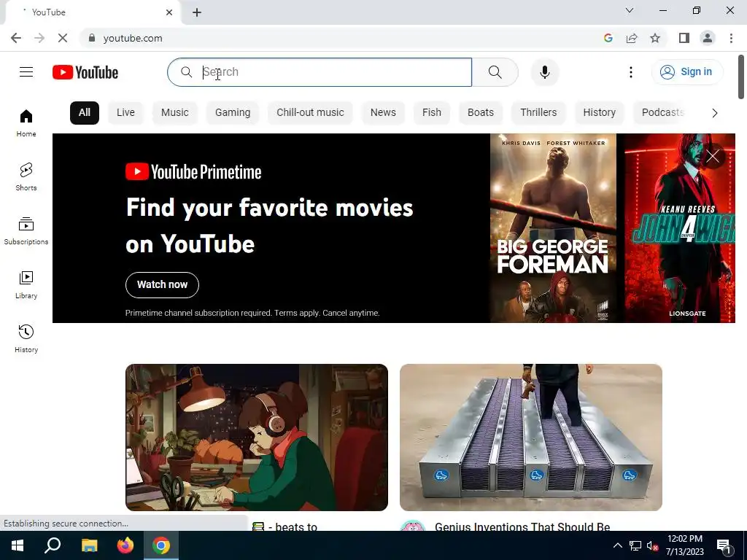Dismiss the Primetime banner with X
The image size is (747, 560).
pos(713,156)
